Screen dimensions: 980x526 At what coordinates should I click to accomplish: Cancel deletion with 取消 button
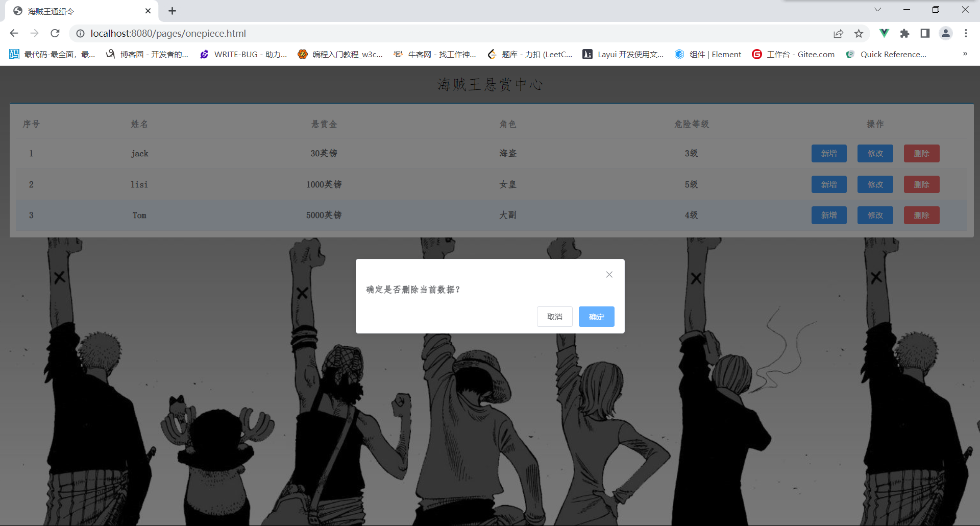click(x=554, y=317)
